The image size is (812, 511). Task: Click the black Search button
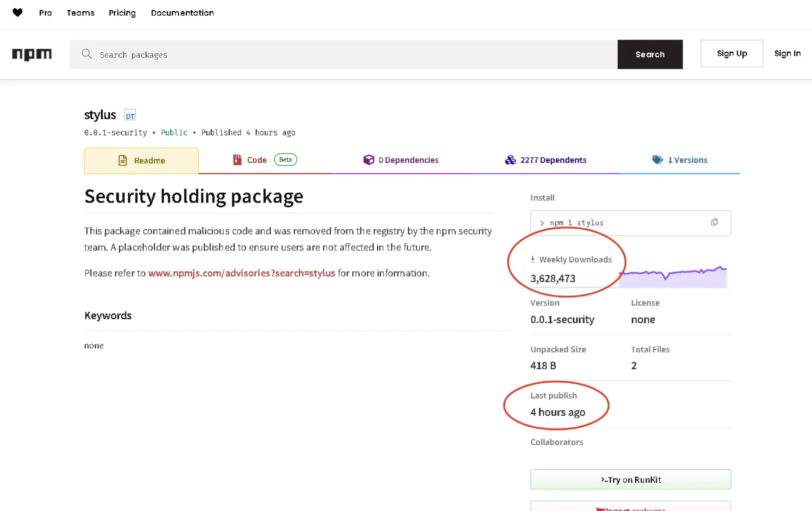tap(650, 54)
